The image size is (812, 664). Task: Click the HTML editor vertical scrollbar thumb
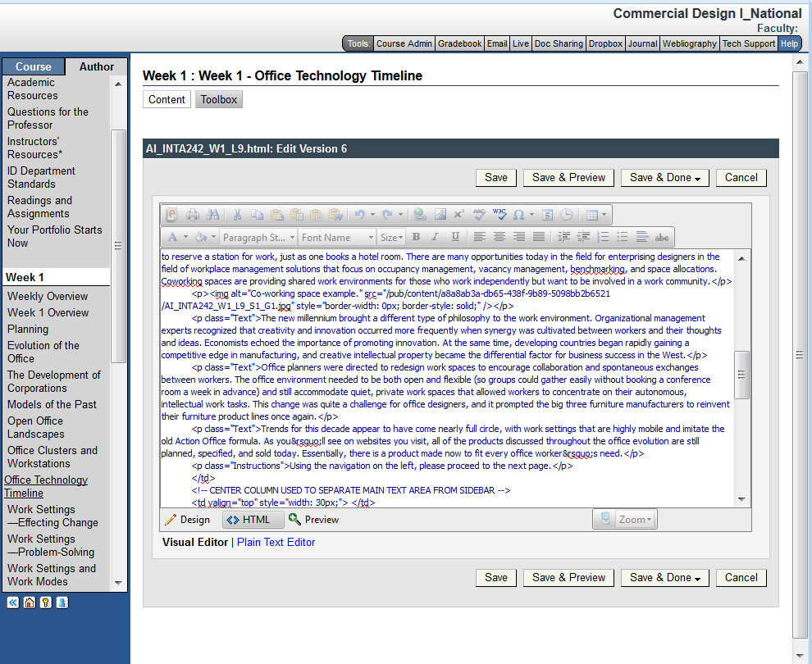(741, 375)
